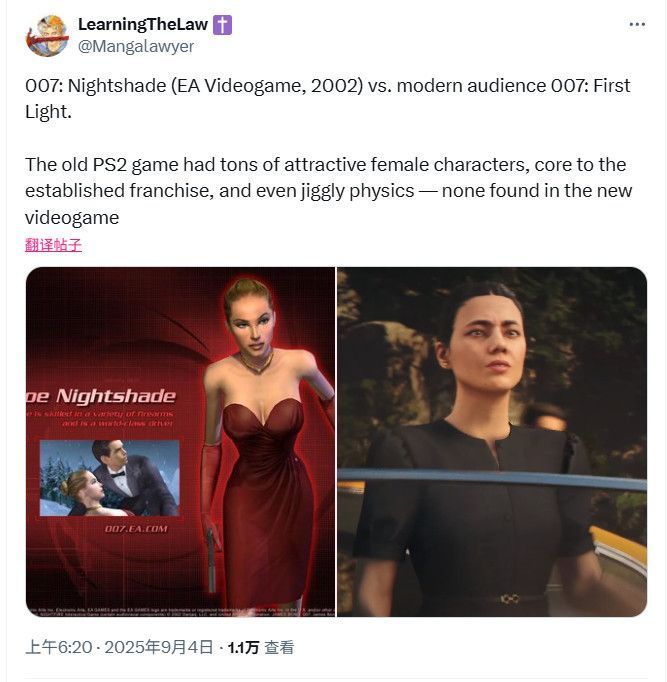Click the small inset picture of the couple
This screenshot has height=682, width=667.
109,478
